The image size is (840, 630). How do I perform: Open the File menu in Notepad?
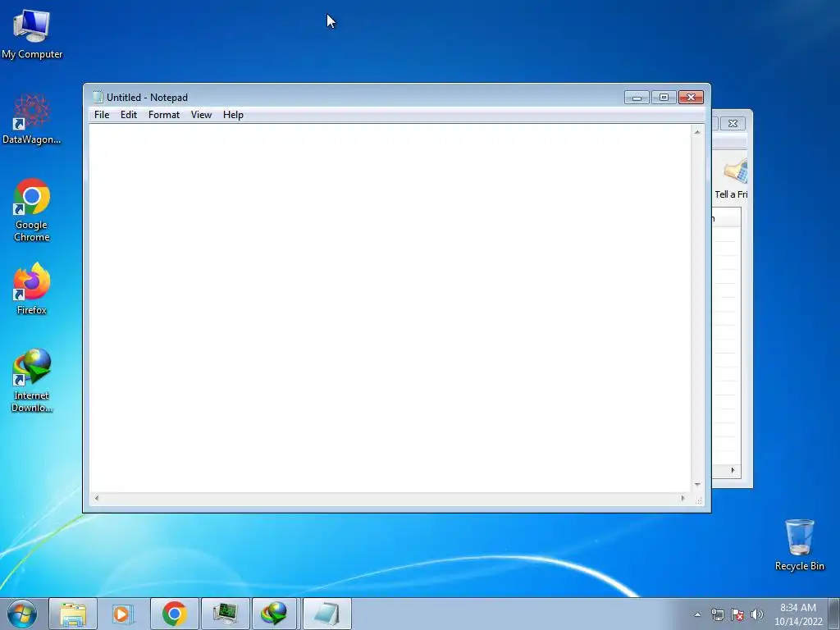(102, 115)
